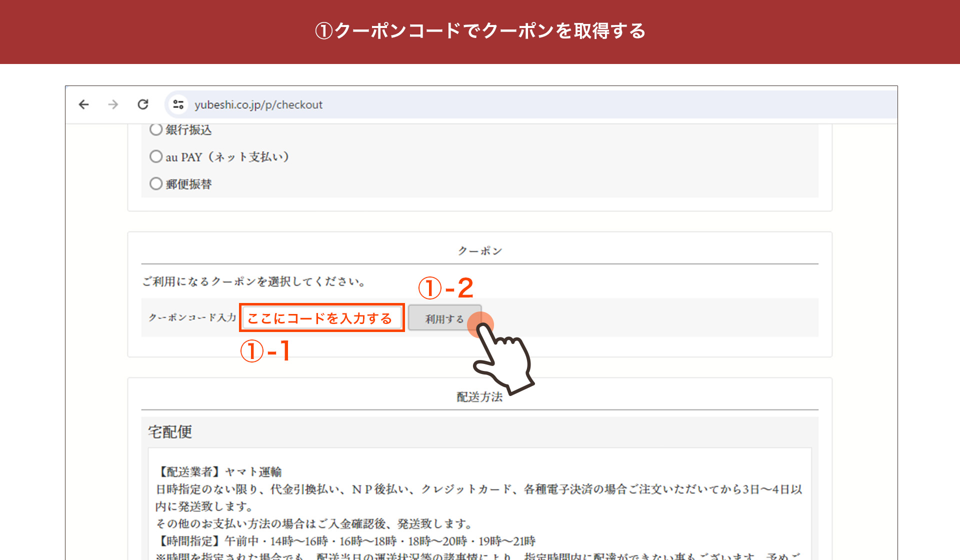
Task: Select the 銀行振込 payment radio button
Action: (x=155, y=129)
